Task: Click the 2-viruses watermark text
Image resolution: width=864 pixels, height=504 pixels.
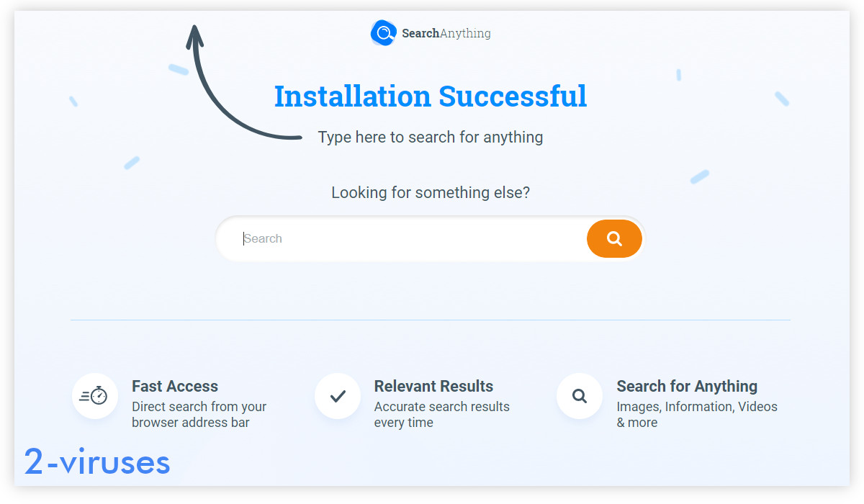Action: pos(97,462)
